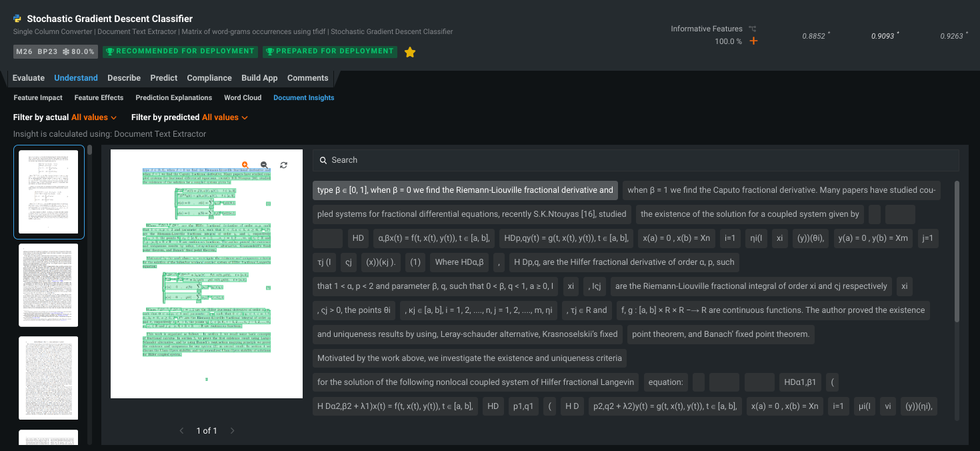Open the Word Cloud sub-tab
This screenshot has width=980, height=451.
coord(243,97)
